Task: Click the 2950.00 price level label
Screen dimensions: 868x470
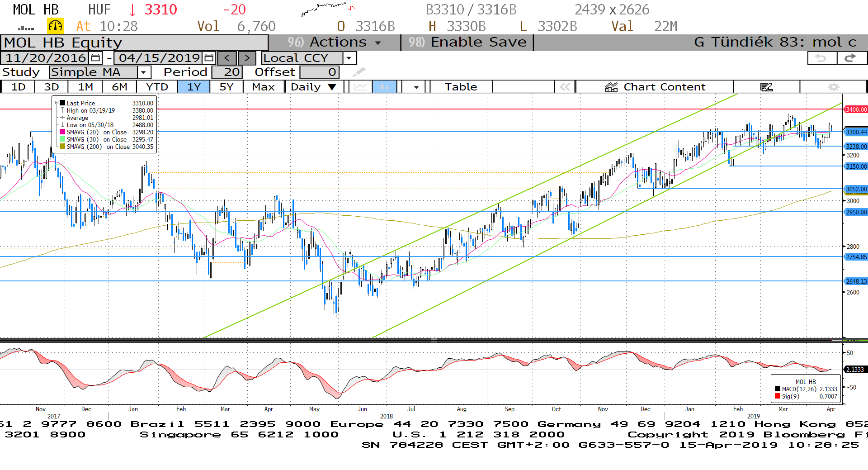Action: coord(856,212)
